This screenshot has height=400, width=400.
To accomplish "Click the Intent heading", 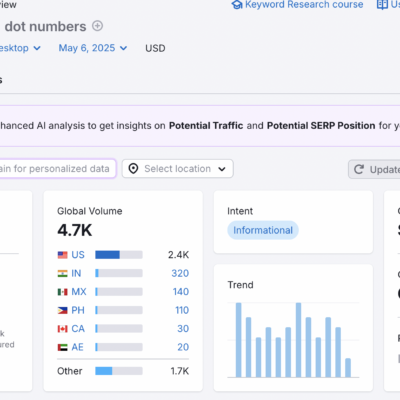I will click(x=240, y=211).
